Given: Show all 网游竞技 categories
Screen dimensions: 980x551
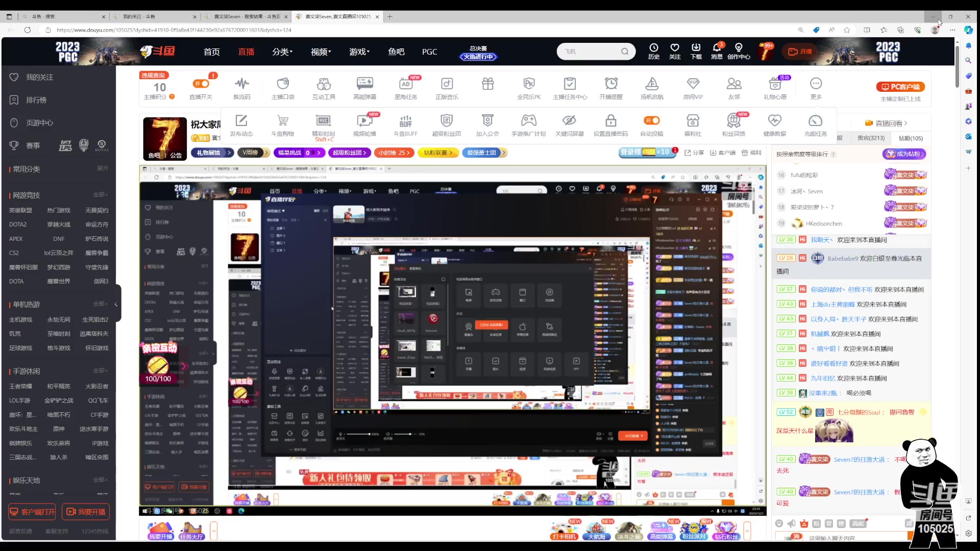Looking at the screenshot, I should pyautogui.click(x=101, y=195).
